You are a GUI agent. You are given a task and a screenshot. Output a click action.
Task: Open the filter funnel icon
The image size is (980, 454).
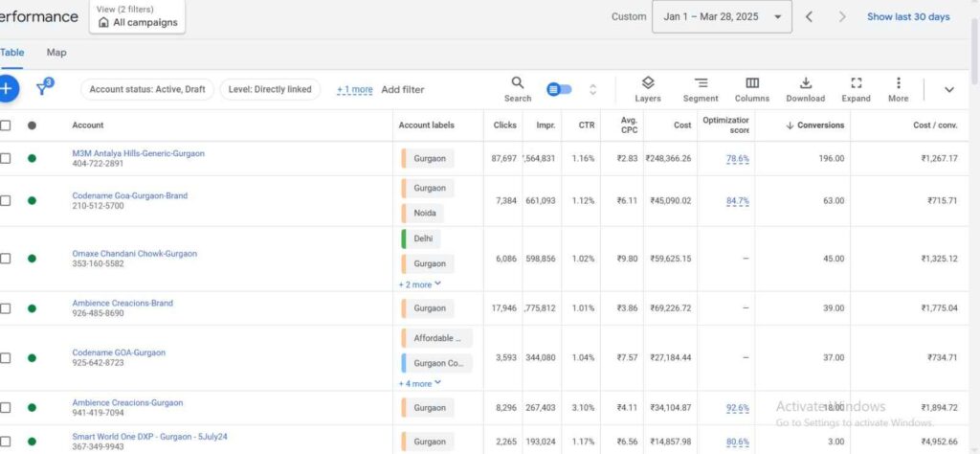[44, 87]
